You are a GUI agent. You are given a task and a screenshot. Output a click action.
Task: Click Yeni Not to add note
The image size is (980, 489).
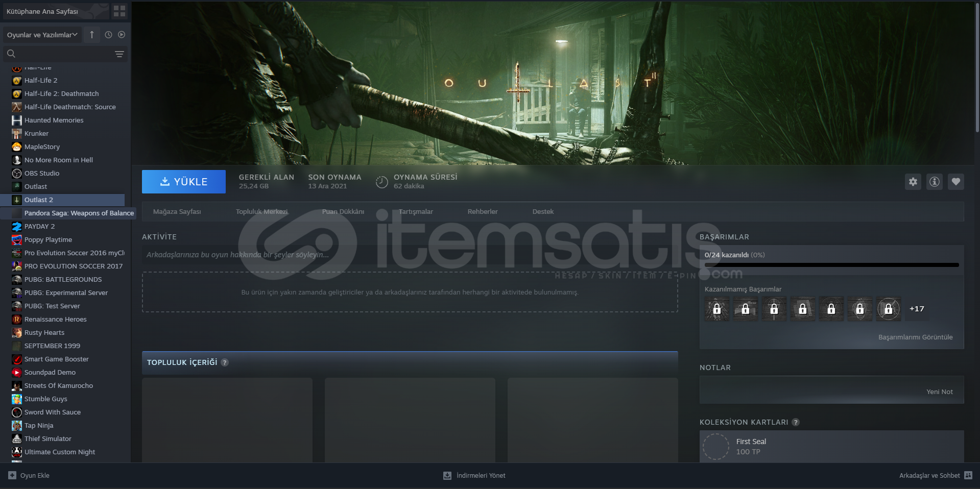[940, 392]
